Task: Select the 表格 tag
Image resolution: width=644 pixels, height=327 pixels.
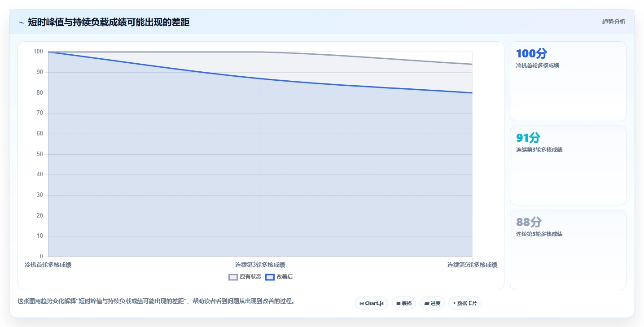Action: click(x=404, y=303)
